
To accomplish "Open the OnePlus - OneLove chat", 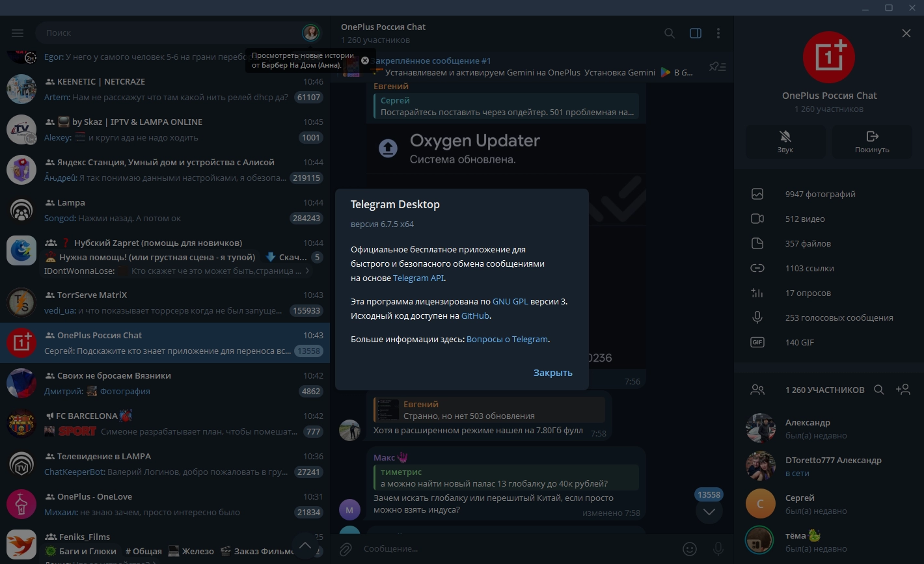I will [x=165, y=504].
